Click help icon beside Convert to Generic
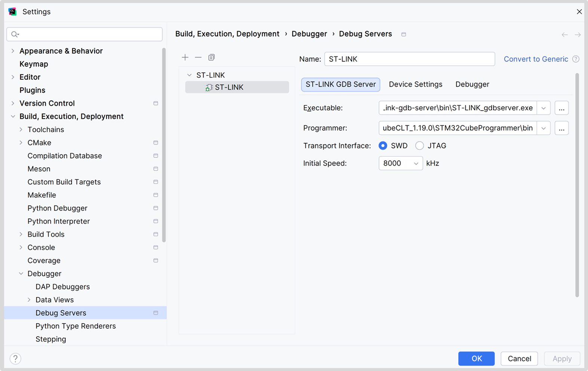 click(x=576, y=59)
